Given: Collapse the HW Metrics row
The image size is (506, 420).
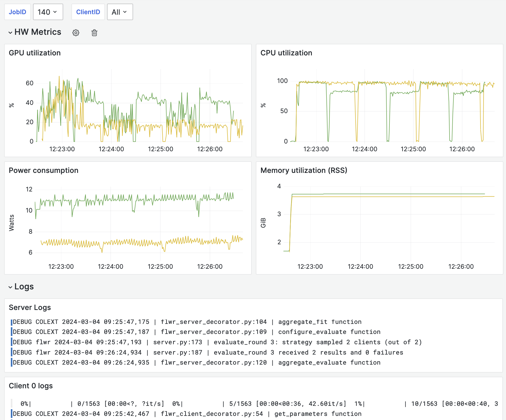Looking at the screenshot, I should tap(10, 32).
